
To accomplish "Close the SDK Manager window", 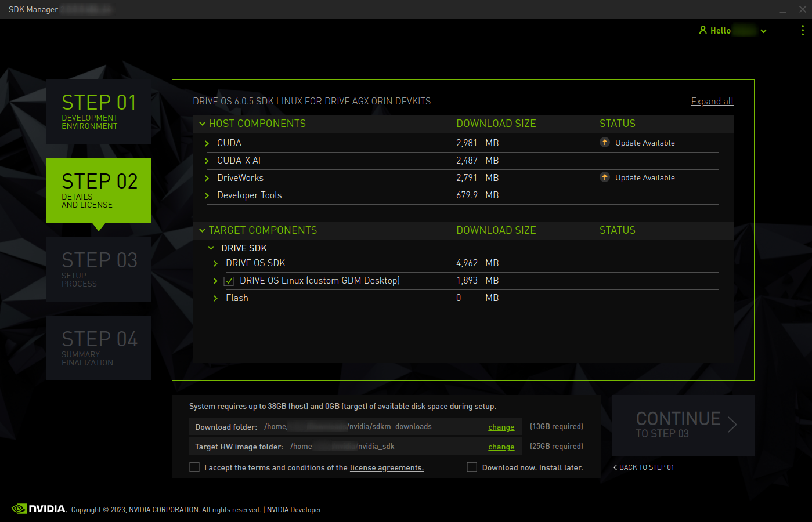I will (802, 9).
